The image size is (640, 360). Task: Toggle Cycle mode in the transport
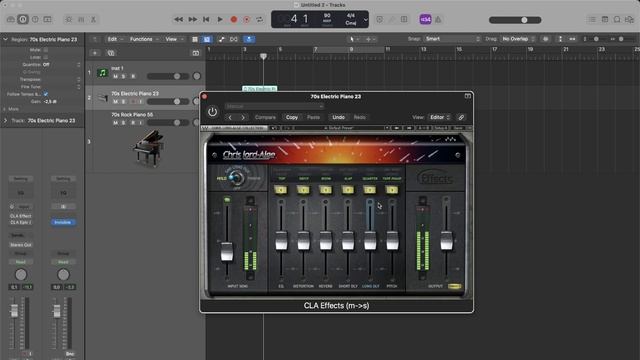point(259,19)
